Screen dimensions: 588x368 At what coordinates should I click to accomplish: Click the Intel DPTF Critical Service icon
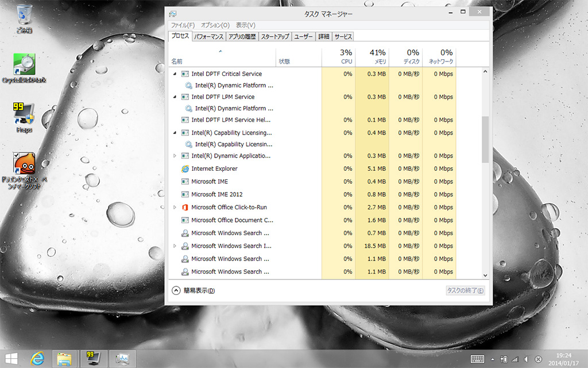tap(185, 74)
